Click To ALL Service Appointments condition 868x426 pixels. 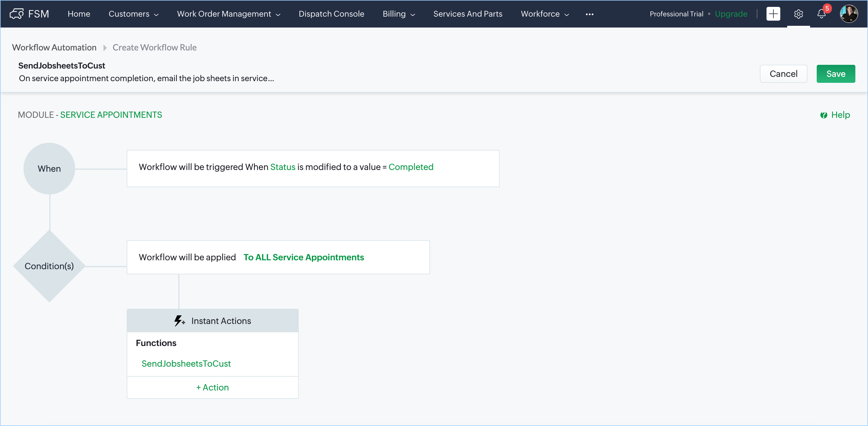304,257
